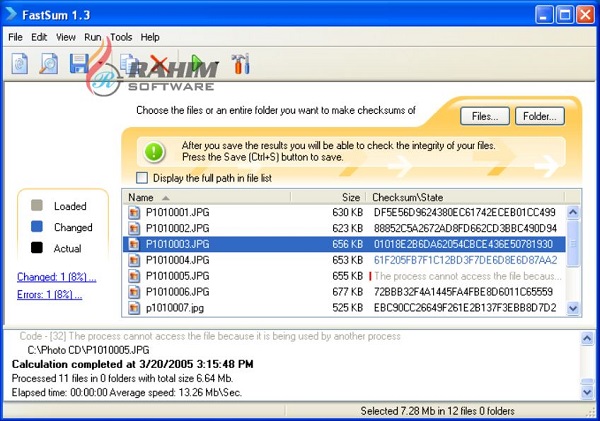Click the verify files magnifier toolbar icon
The image size is (600, 421).
click(49, 63)
